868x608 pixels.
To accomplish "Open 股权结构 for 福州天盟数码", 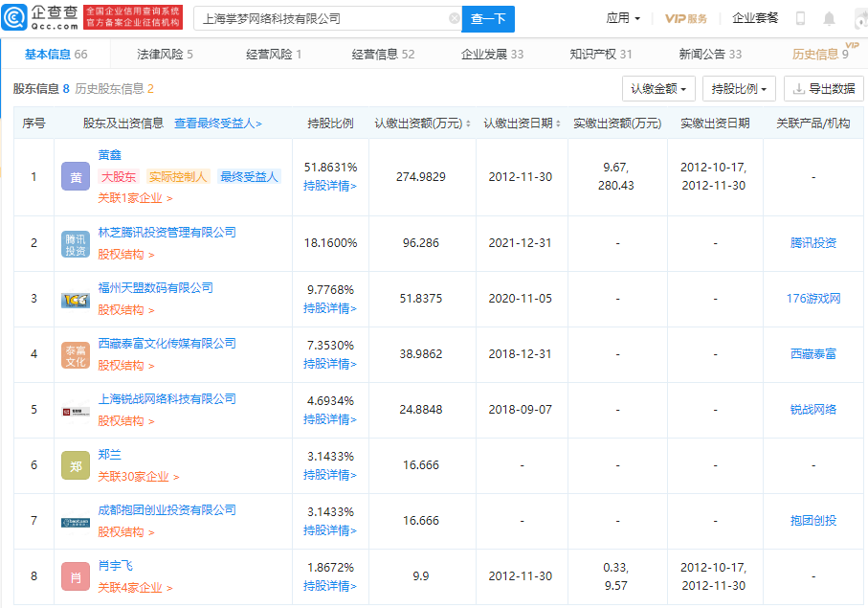I will 126,310.
